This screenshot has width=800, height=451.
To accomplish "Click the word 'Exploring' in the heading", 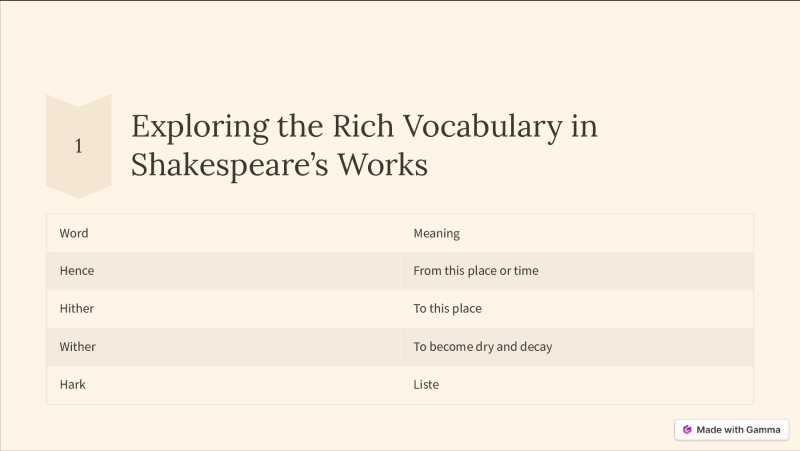I will 200,127.
